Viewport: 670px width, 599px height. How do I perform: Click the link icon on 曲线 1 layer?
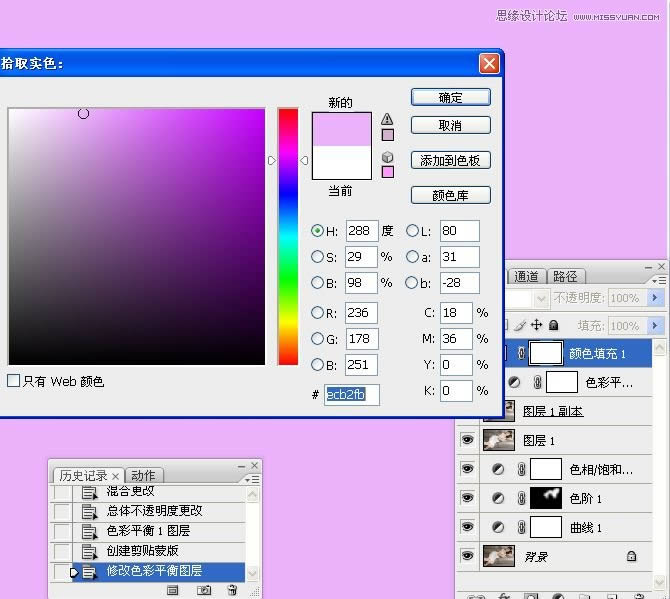pyautogui.click(x=520, y=527)
